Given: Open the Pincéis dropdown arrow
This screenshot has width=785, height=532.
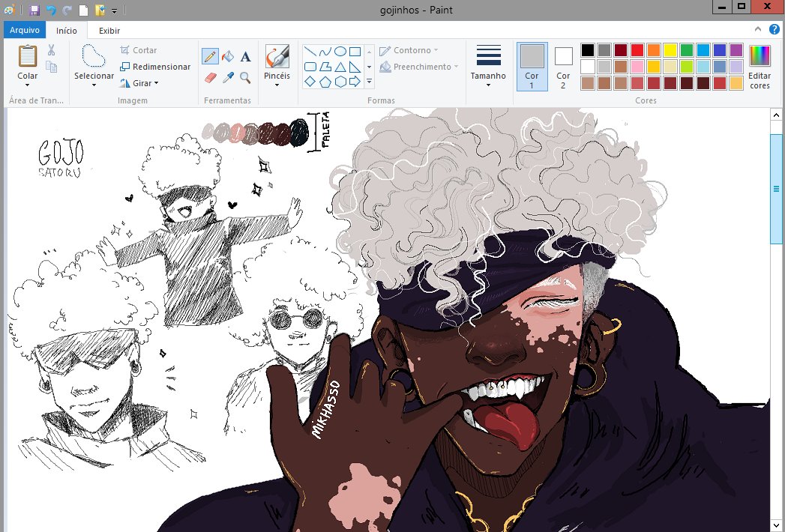Looking at the screenshot, I should [x=277, y=85].
